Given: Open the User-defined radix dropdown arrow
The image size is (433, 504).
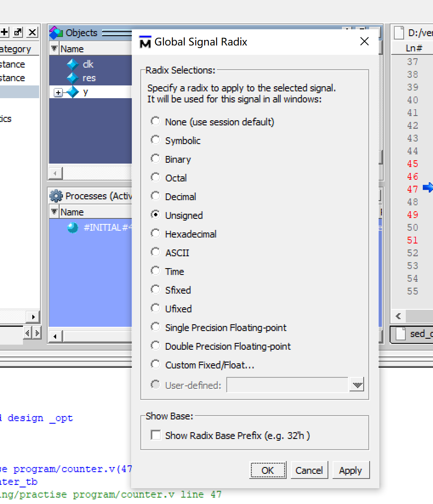Looking at the screenshot, I should tap(357, 385).
